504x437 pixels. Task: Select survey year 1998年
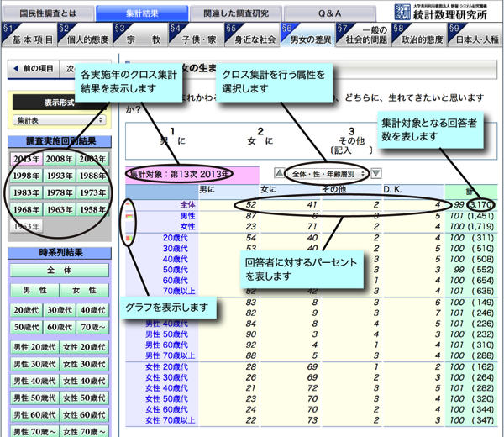[x=26, y=176]
